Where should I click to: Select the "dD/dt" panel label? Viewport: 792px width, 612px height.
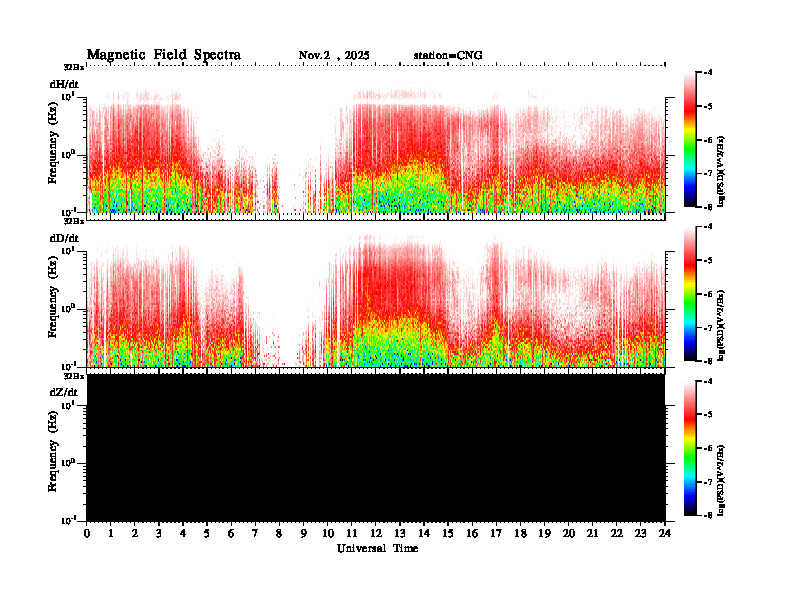(x=64, y=238)
